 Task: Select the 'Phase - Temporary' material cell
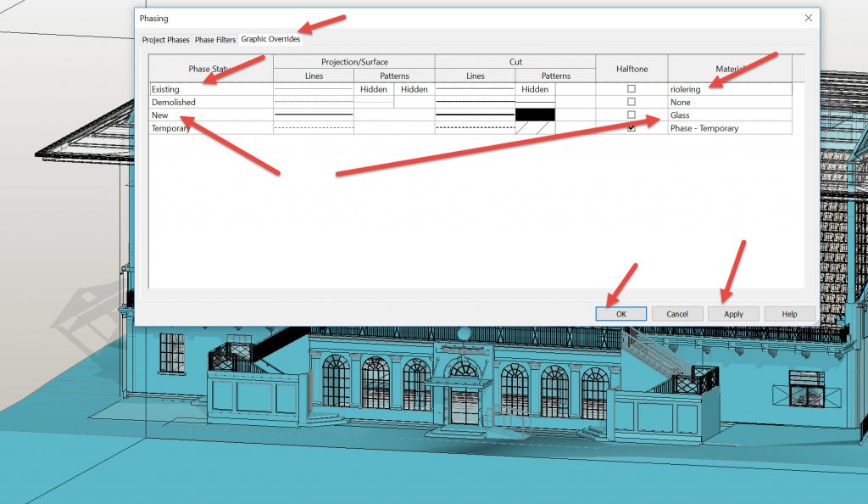click(729, 128)
